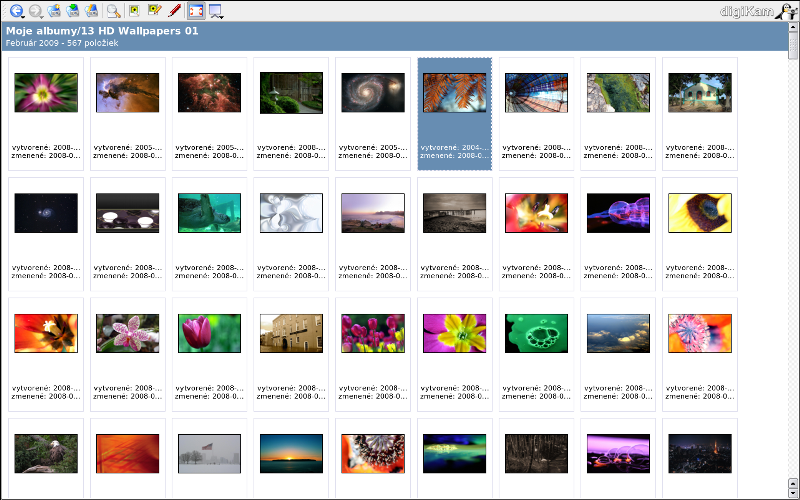Select the purple glass domes thumbnail
Screen dimensions: 800x500
coord(618,454)
